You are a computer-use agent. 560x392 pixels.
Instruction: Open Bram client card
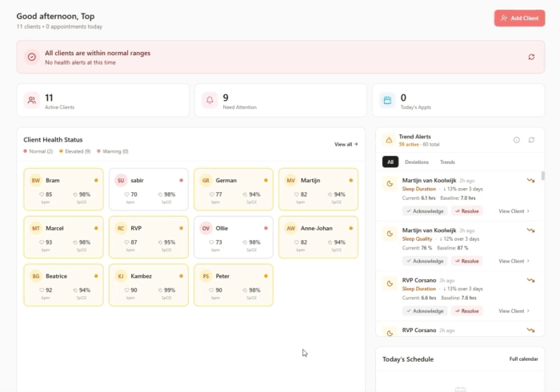(63, 190)
